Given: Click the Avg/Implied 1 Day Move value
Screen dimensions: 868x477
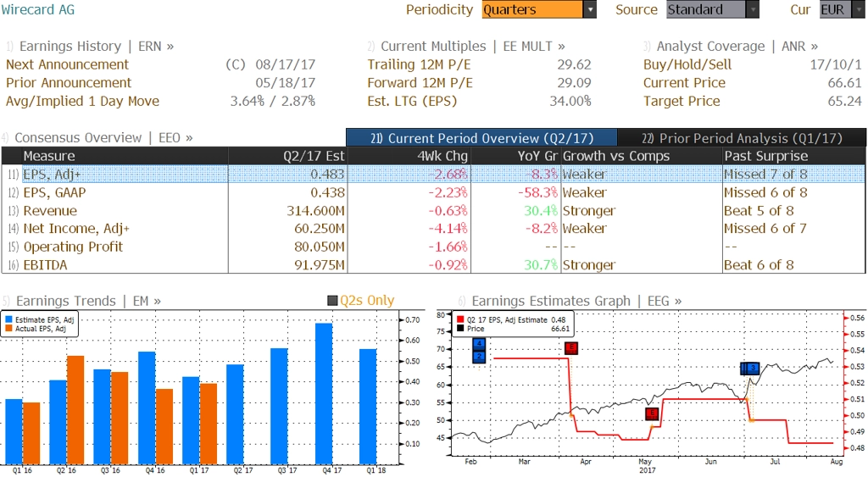Looking at the screenshot, I should point(273,102).
